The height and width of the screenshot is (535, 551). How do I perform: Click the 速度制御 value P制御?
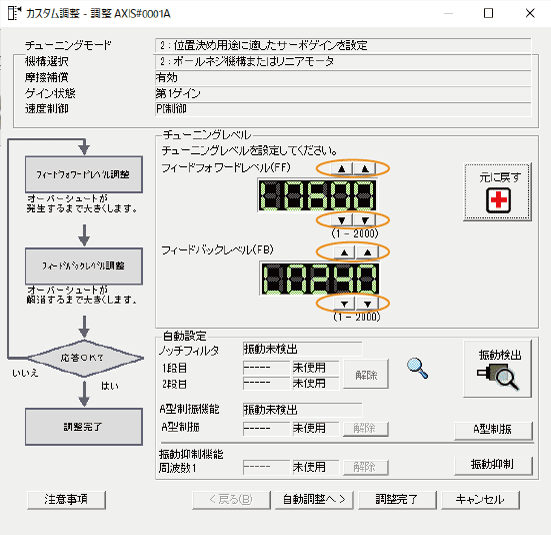343,109
